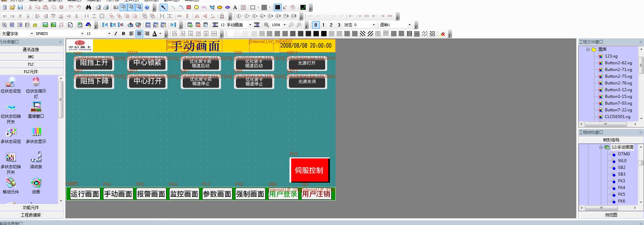644x225 pixels.
Task: Select the 多状态显示 component icon
Action: [x=36, y=133]
